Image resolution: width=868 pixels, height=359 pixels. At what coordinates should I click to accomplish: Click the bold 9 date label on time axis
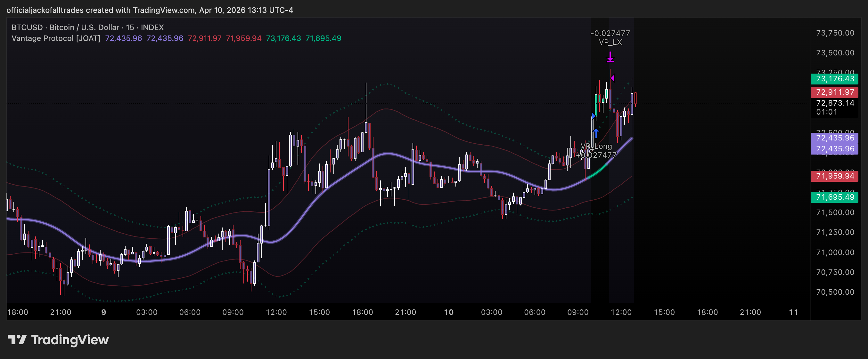[x=104, y=312]
